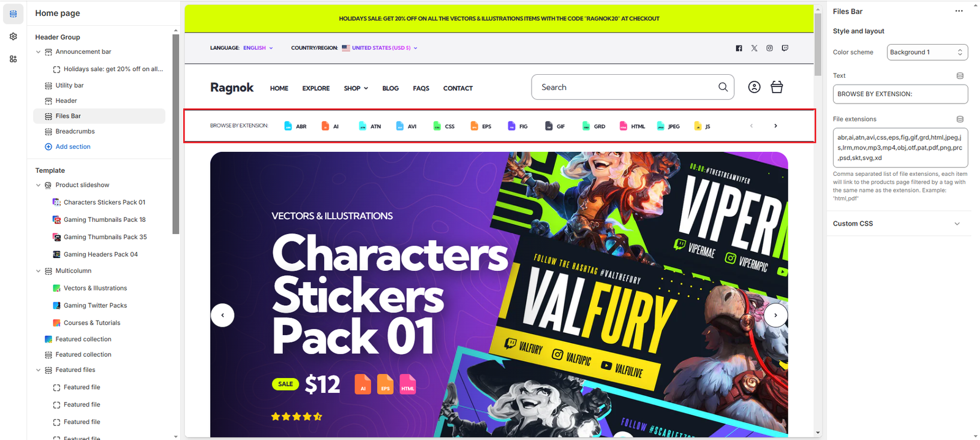Click dynamic source icon beside File extensions
The image size is (980, 440).
[x=960, y=119]
